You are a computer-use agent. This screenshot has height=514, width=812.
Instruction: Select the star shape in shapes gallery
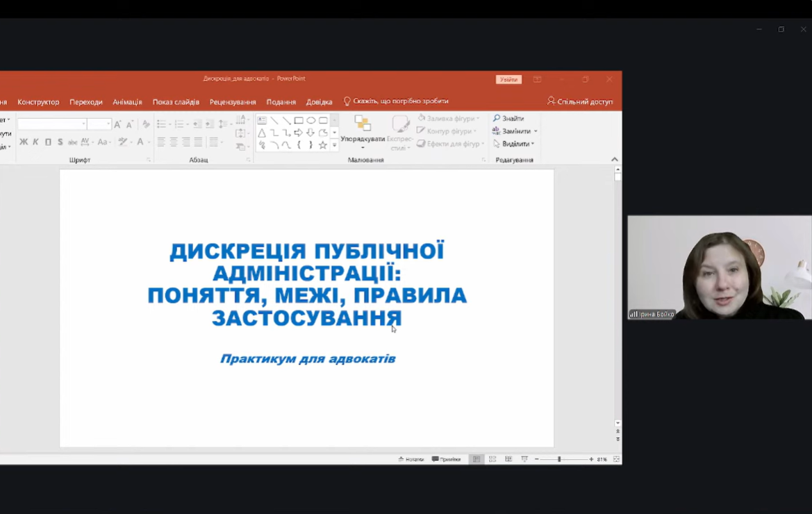click(322, 145)
